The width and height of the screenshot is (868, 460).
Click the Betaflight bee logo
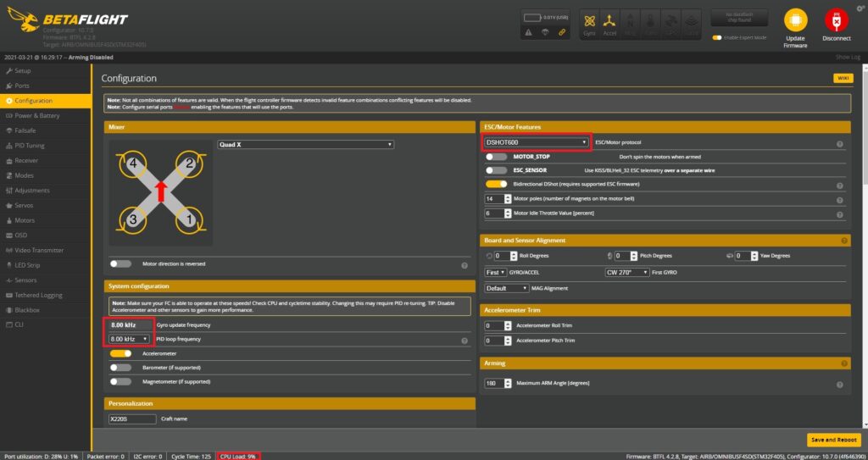[22, 21]
